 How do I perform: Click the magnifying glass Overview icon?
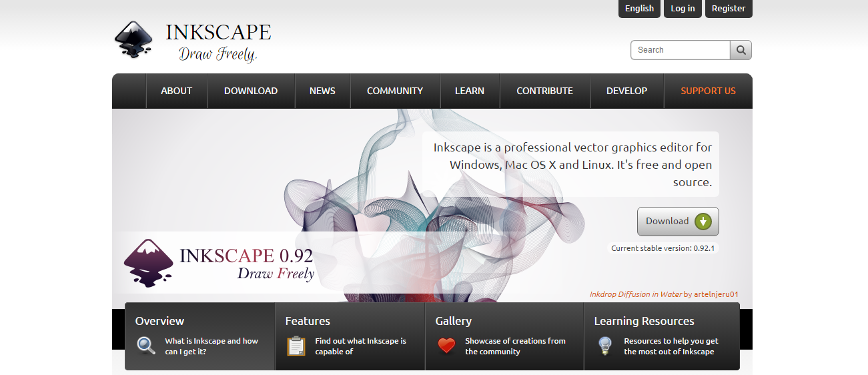click(x=146, y=346)
